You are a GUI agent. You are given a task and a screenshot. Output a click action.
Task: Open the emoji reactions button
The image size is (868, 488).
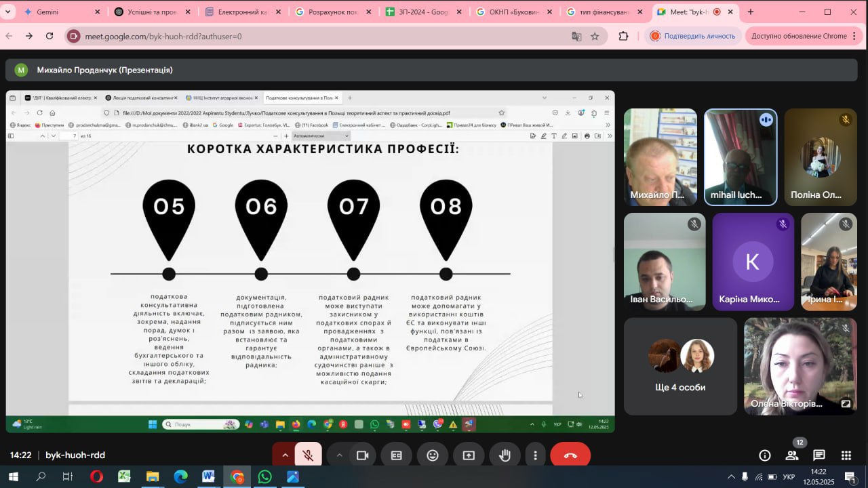(x=433, y=455)
